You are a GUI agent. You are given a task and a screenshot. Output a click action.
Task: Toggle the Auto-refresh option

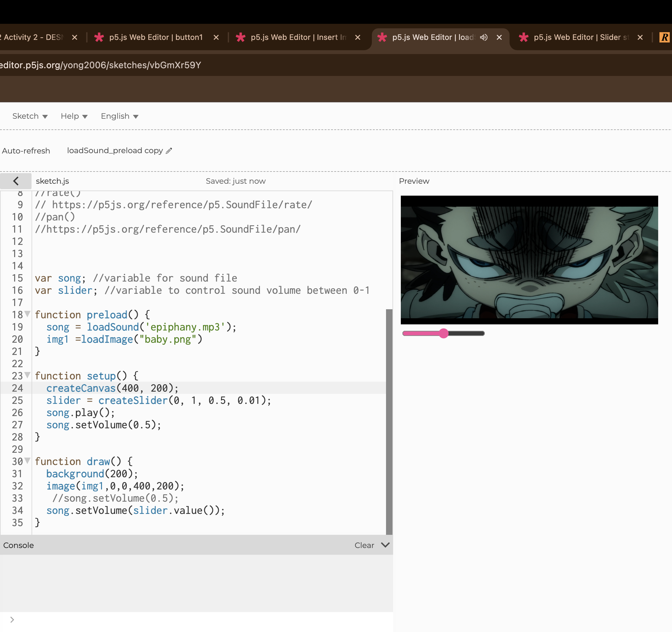click(26, 151)
